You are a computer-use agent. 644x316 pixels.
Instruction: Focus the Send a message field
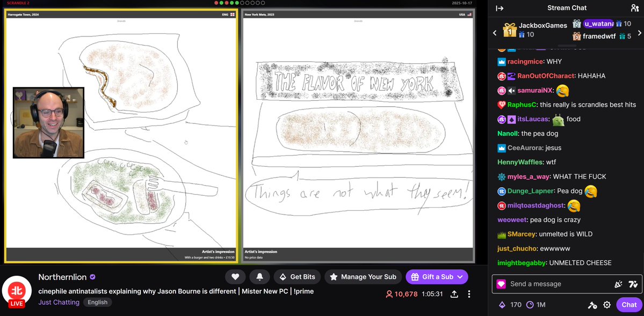coord(567,284)
